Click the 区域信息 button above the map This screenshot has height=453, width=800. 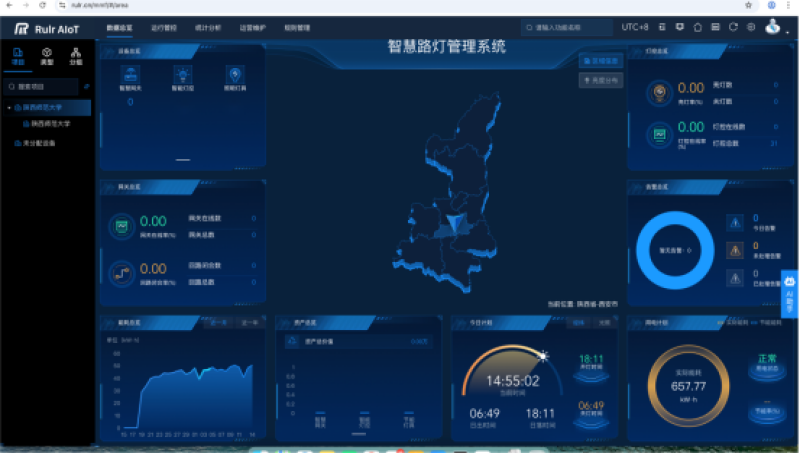click(x=601, y=60)
